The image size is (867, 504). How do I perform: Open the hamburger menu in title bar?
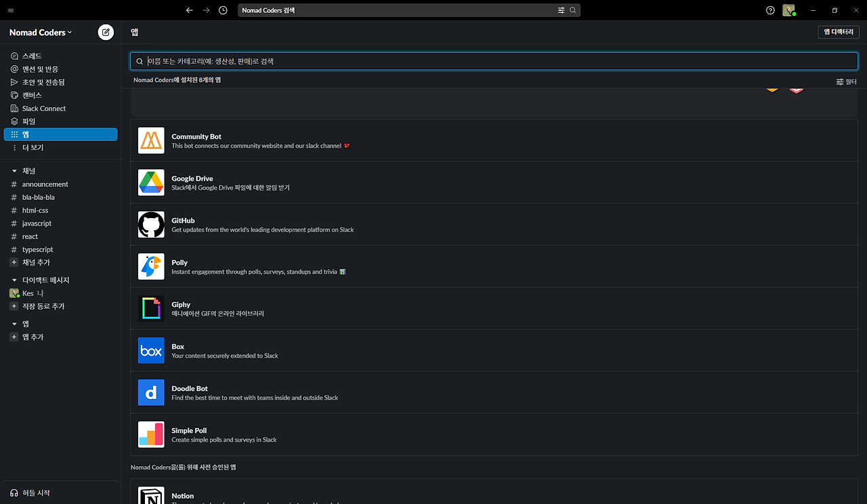point(10,10)
